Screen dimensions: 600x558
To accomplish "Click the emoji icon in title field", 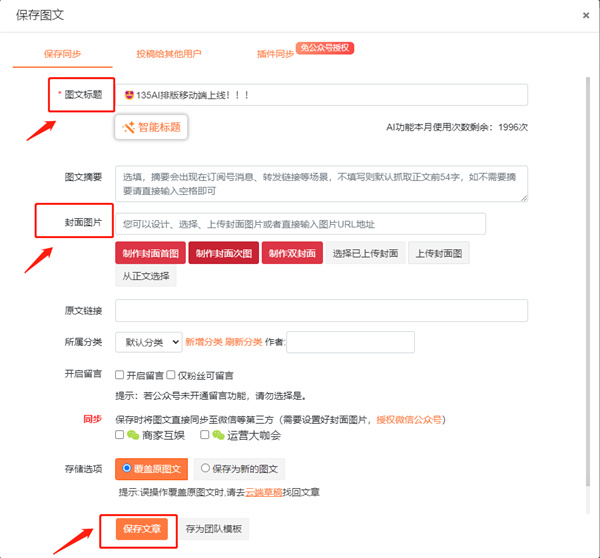I will pyautogui.click(x=129, y=95).
